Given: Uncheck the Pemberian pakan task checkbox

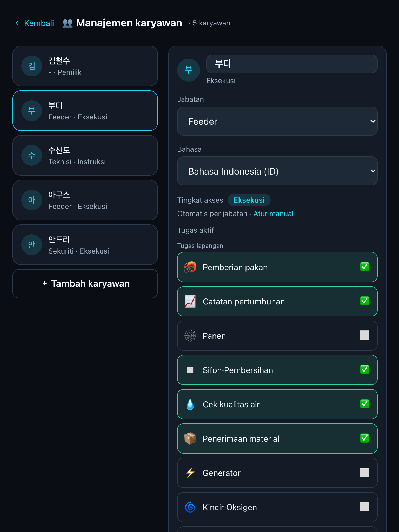Looking at the screenshot, I should coord(365,267).
